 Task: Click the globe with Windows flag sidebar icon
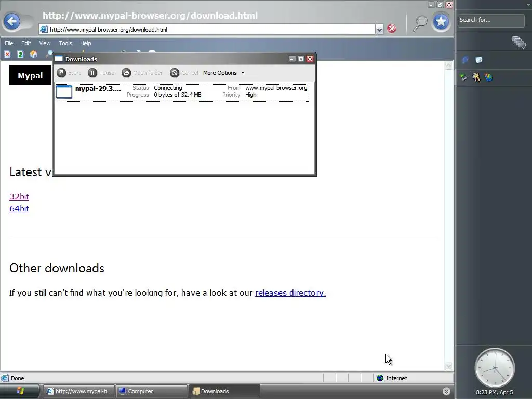[x=488, y=77]
